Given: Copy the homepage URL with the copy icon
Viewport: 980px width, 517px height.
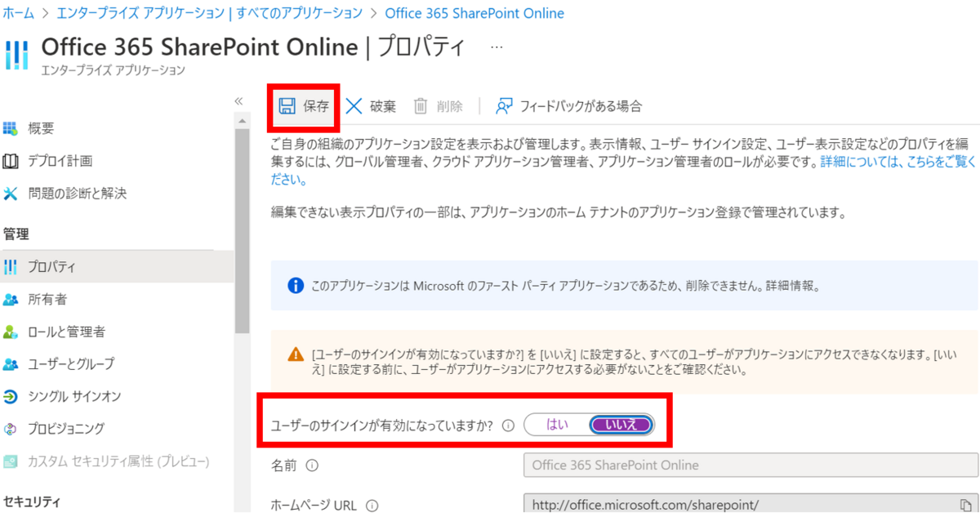Looking at the screenshot, I should tap(964, 505).
